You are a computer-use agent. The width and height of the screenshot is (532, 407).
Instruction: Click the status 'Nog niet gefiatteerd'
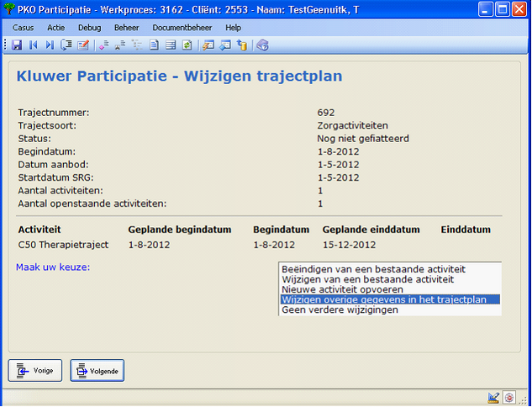click(x=363, y=139)
